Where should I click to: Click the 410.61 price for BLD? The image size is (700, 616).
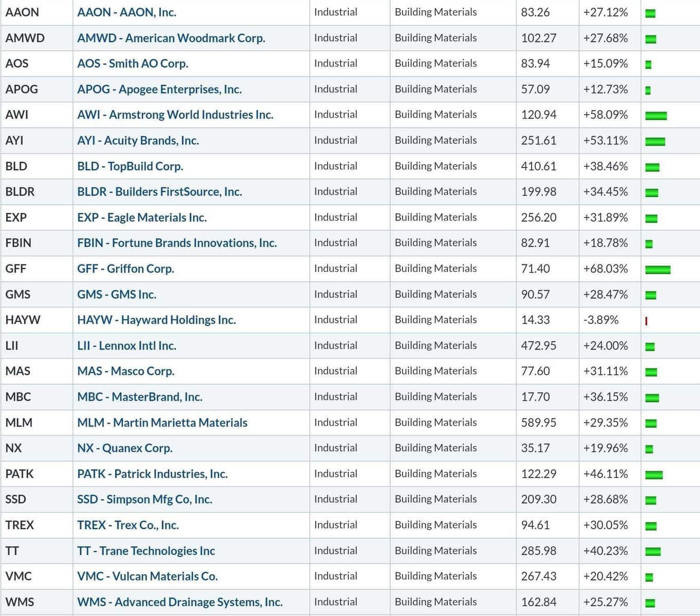pyautogui.click(x=538, y=166)
